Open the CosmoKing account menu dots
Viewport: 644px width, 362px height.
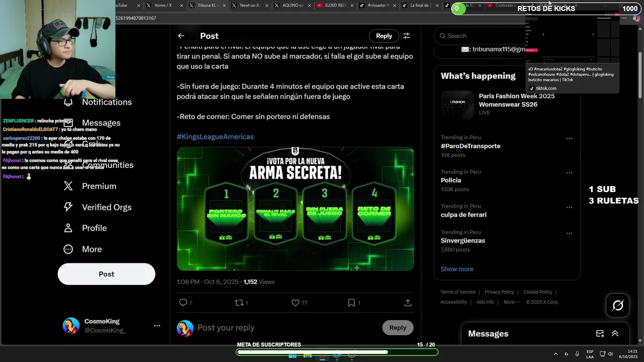click(x=157, y=326)
